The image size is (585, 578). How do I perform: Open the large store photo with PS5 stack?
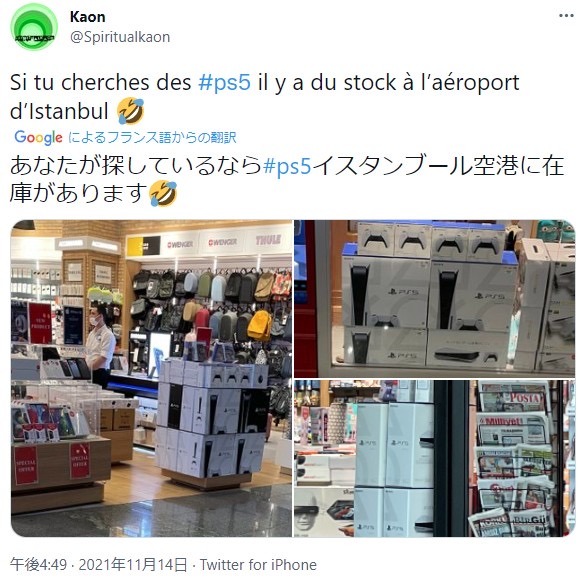(151, 378)
